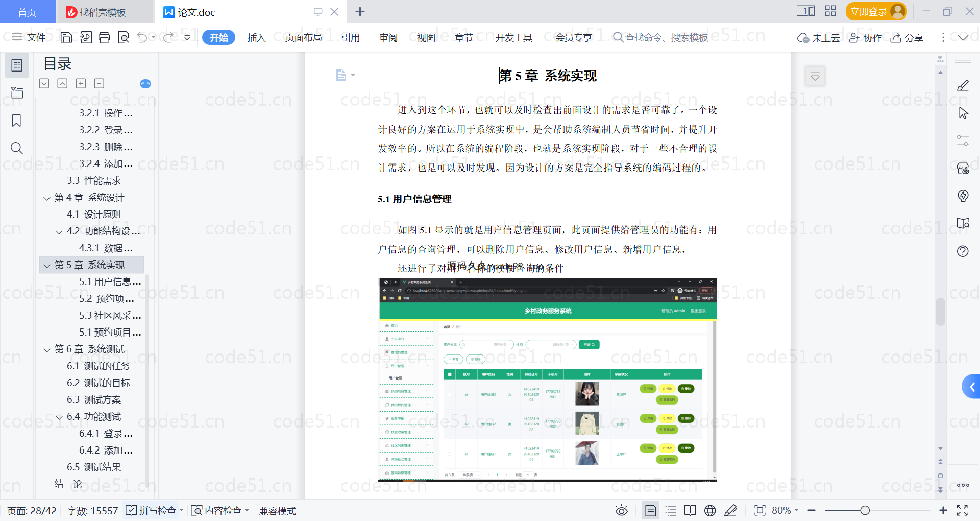Switch to 引用 tab
980x521 pixels.
pos(351,37)
